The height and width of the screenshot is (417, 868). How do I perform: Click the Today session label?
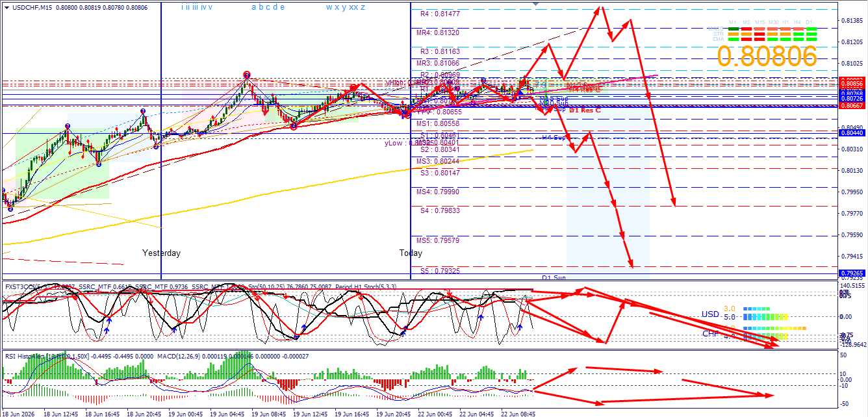coord(411,253)
